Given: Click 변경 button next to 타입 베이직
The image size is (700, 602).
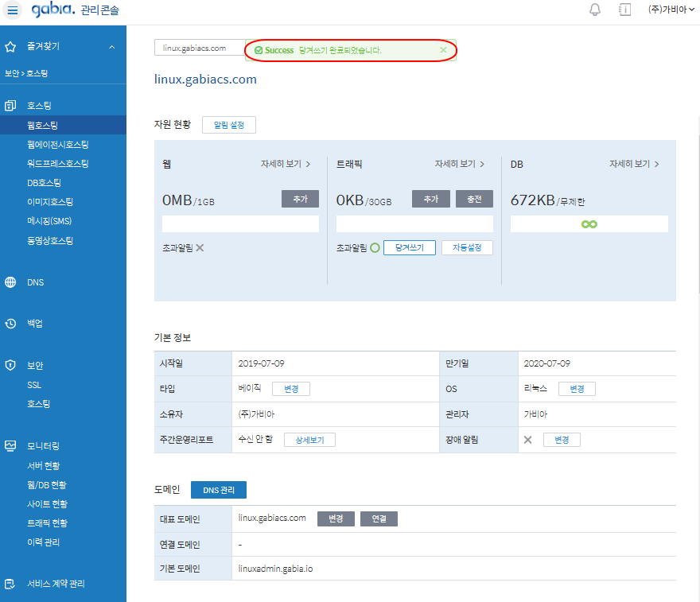Looking at the screenshot, I should (291, 389).
